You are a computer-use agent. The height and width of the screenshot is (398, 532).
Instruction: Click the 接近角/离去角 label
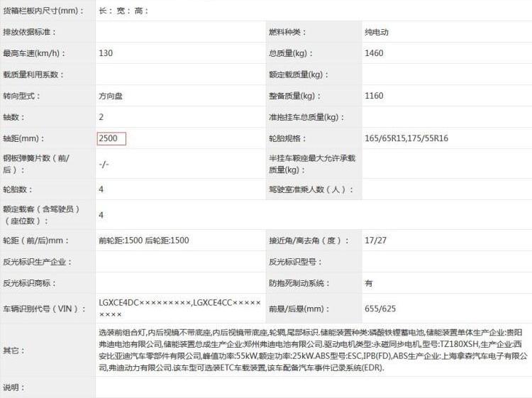309,241
